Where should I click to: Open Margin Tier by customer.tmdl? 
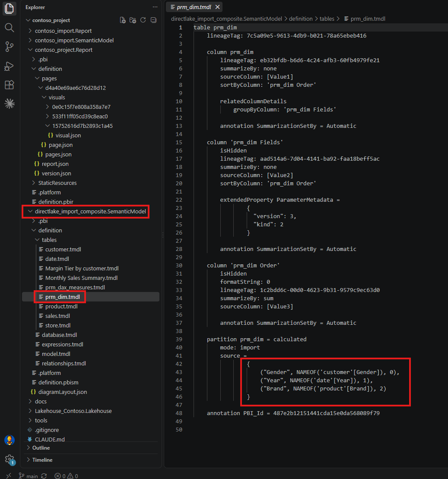(x=82, y=268)
